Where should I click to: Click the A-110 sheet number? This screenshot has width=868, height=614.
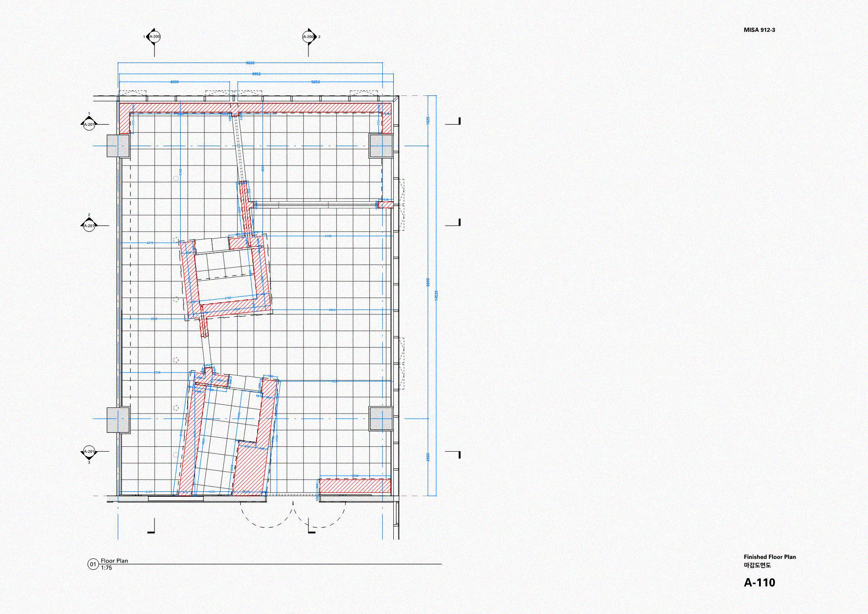[x=759, y=582]
